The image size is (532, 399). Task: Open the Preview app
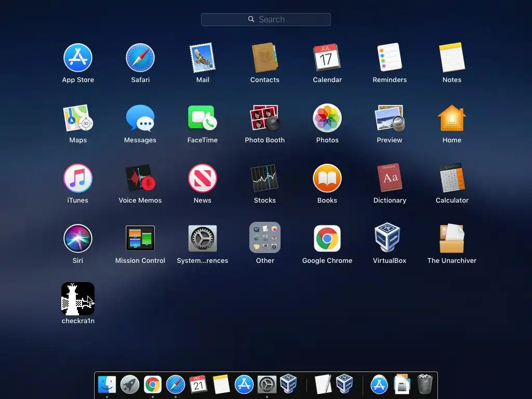[x=390, y=118]
